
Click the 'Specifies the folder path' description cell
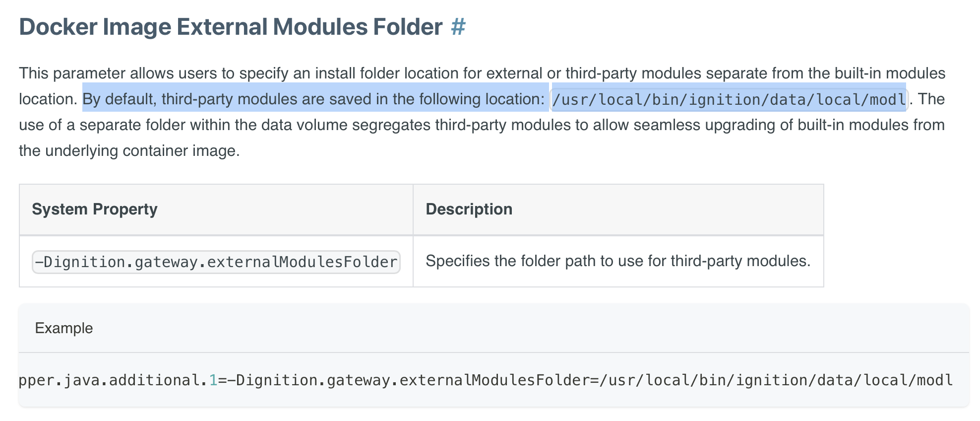tap(617, 261)
